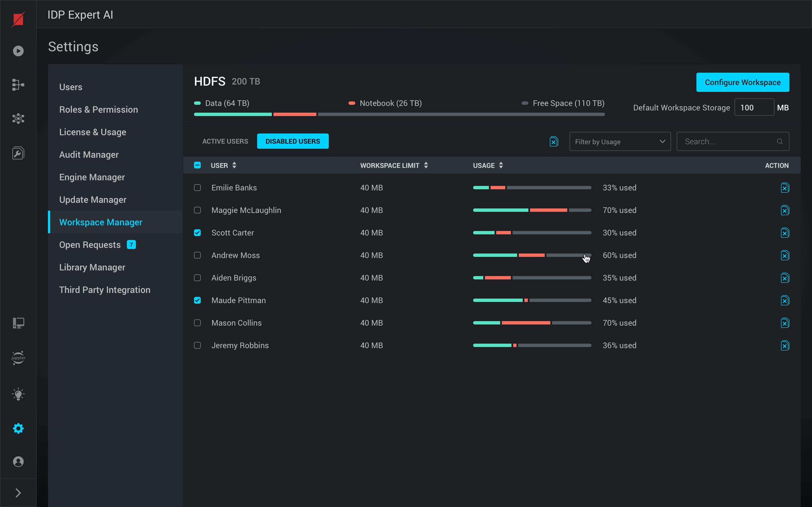Go to License & Usage settings
812x507 pixels.
(92, 132)
